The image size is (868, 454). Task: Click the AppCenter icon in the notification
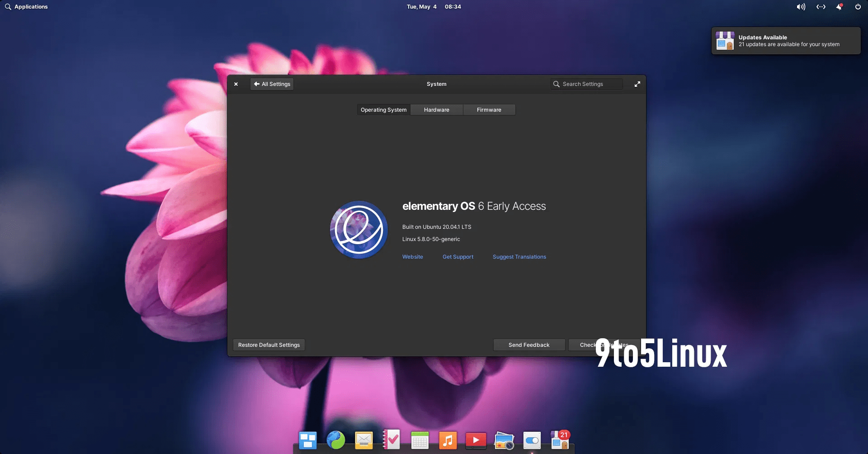click(725, 41)
